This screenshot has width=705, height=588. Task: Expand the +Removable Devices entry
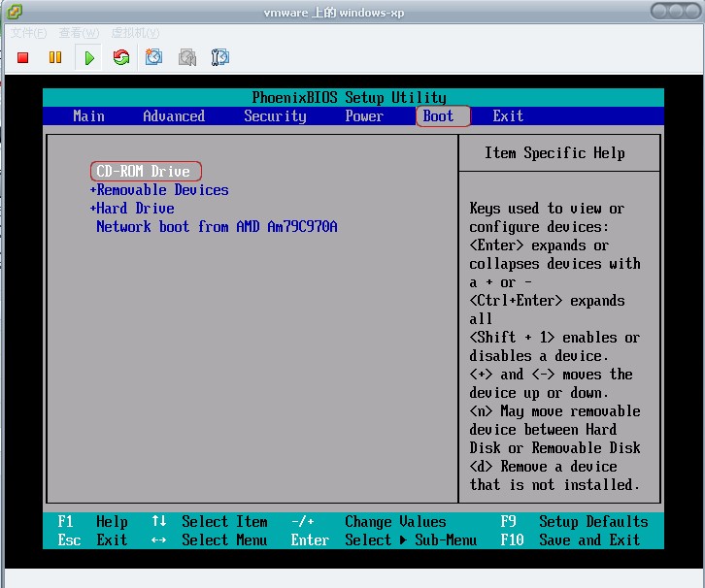[159, 189]
